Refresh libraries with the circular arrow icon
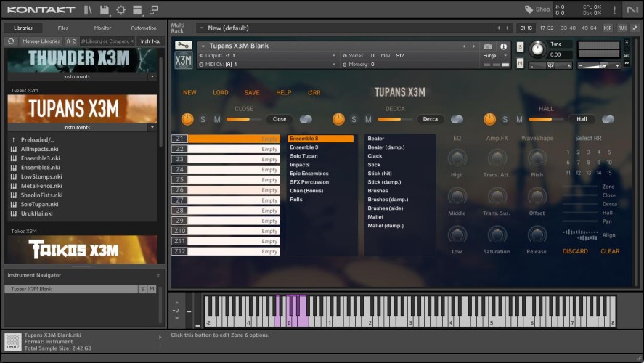Screen dimensions: 644x363 point(12,41)
